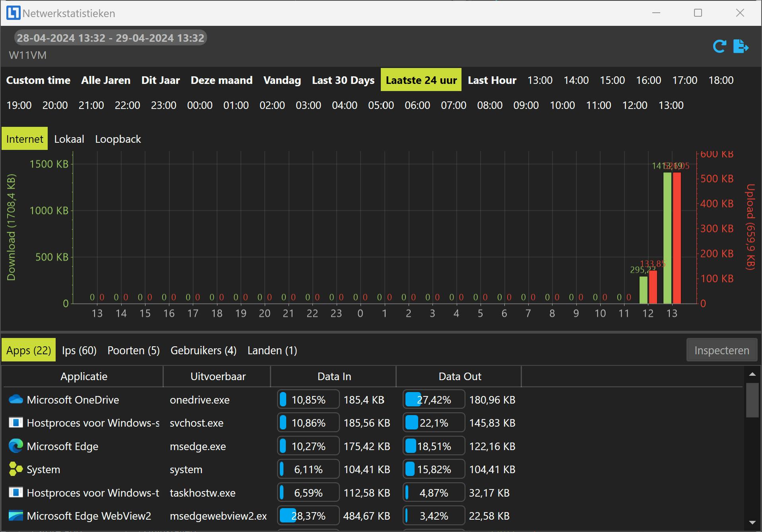Click the export data icon

pyautogui.click(x=741, y=47)
